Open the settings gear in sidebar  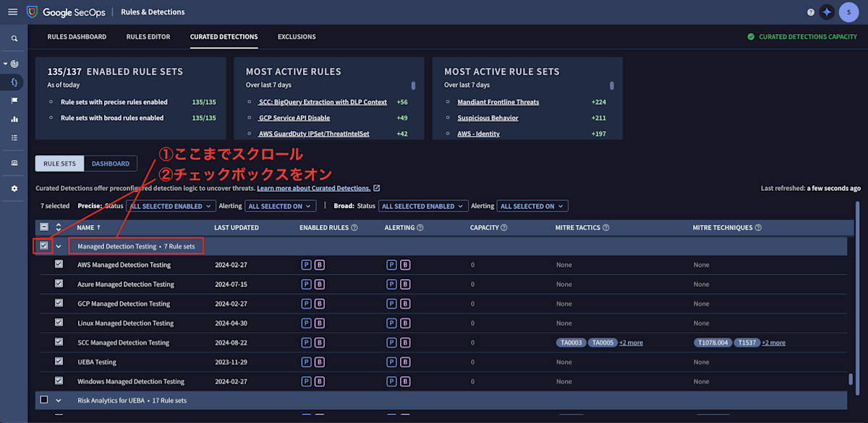point(14,188)
